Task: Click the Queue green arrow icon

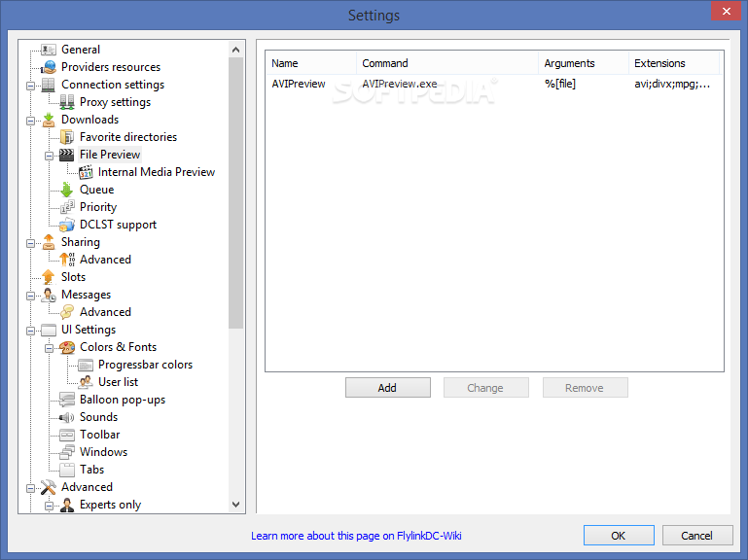Action: tap(67, 190)
